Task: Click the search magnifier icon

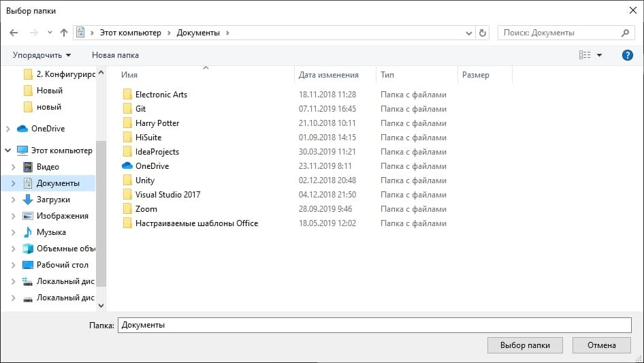Action: pyautogui.click(x=625, y=33)
